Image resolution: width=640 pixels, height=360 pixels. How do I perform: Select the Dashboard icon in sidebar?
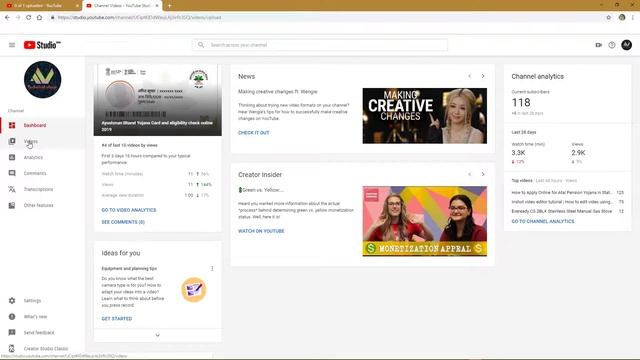(12, 125)
